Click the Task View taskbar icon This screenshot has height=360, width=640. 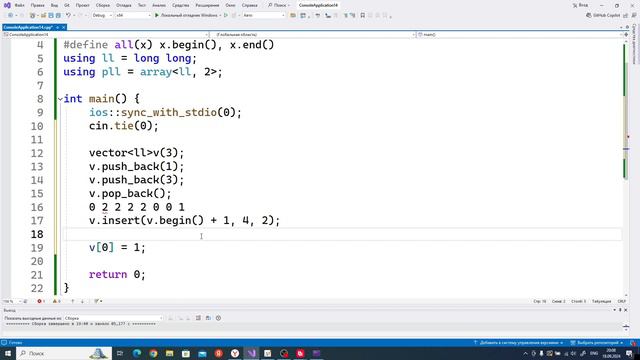(x=120, y=353)
